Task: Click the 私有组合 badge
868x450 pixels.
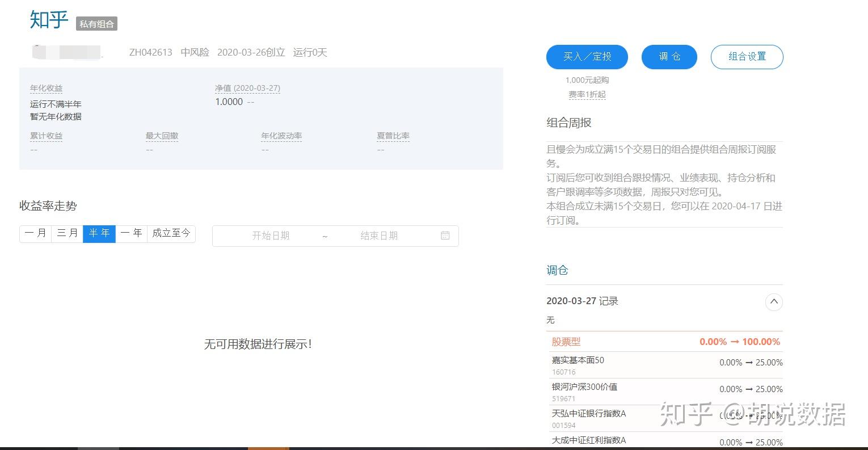Action: tap(97, 24)
